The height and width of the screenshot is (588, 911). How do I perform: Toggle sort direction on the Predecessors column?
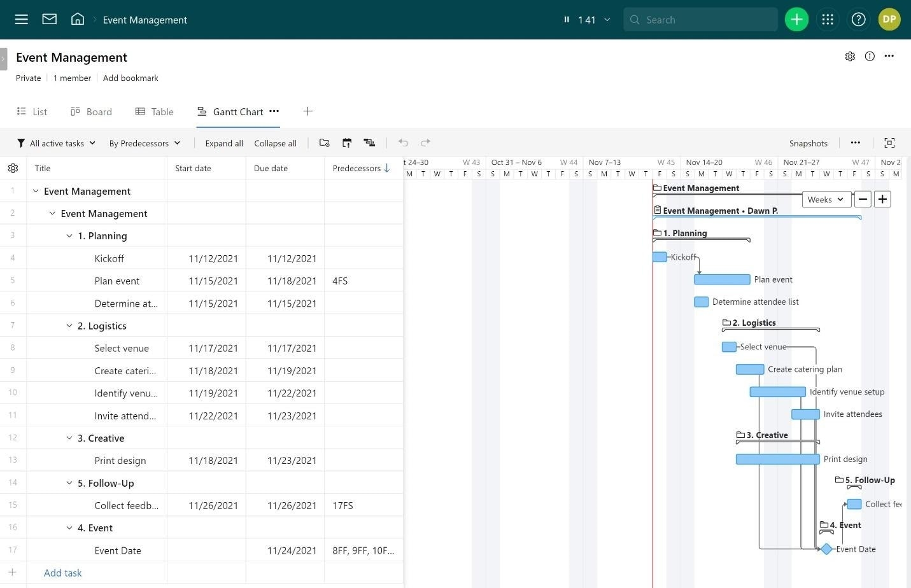tap(386, 168)
